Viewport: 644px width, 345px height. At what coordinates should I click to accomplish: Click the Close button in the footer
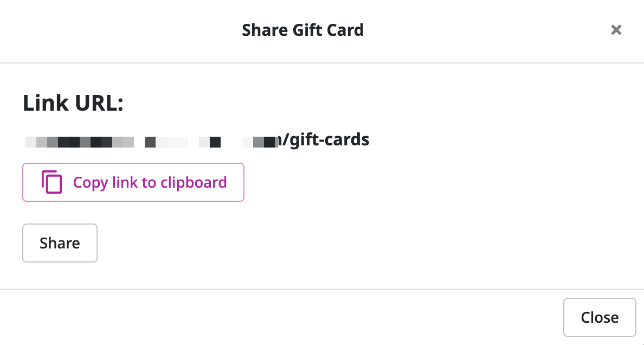pyautogui.click(x=600, y=317)
